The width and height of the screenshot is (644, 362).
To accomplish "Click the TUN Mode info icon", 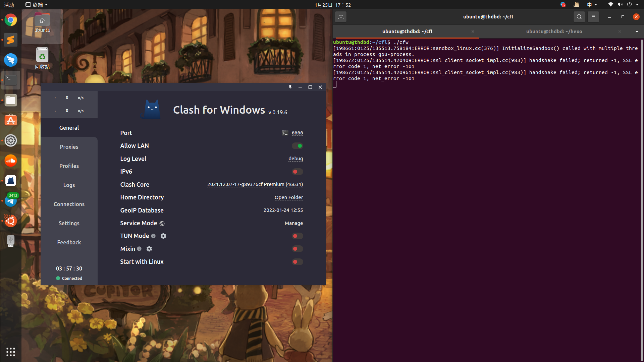I will tap(153, 236).
